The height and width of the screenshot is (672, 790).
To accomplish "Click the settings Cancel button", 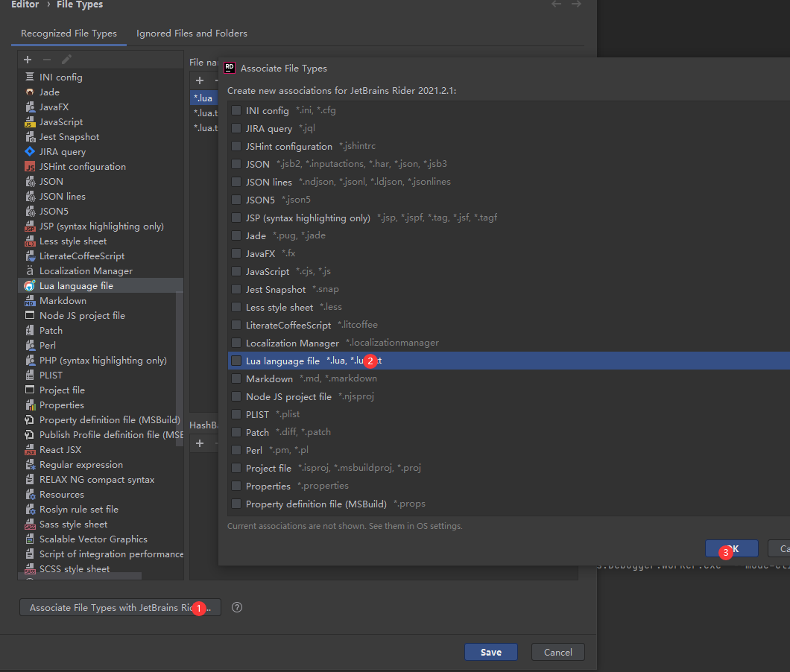I will tap(557, 652).
